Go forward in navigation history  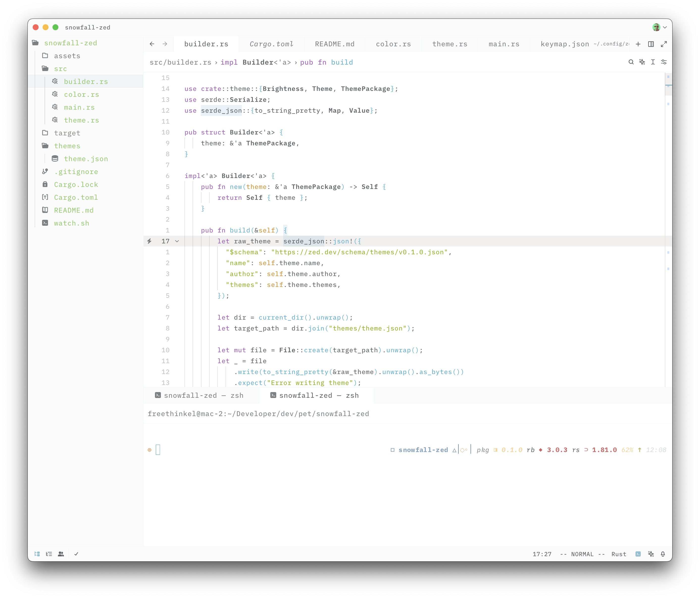pos(165,44)
